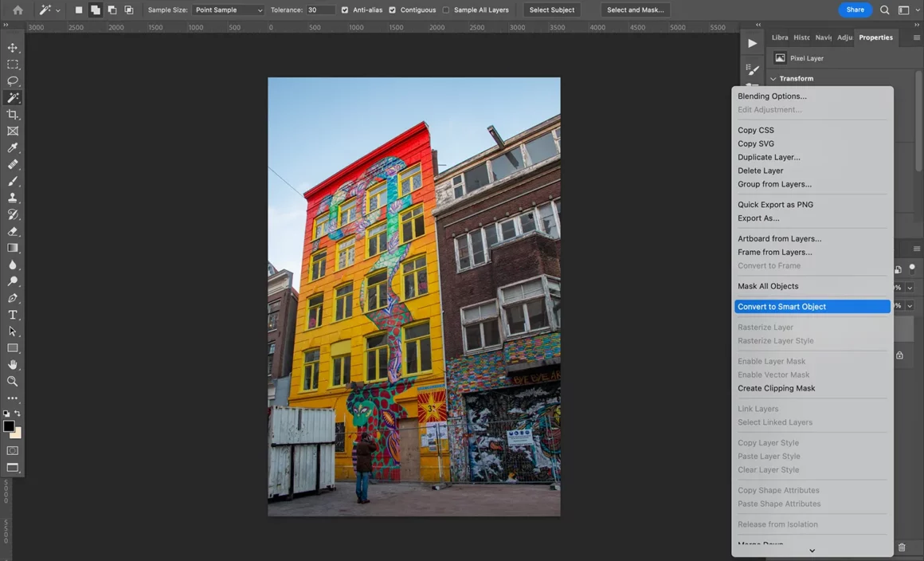
Task: Select the Lasso tool
Action: [13, 80]
